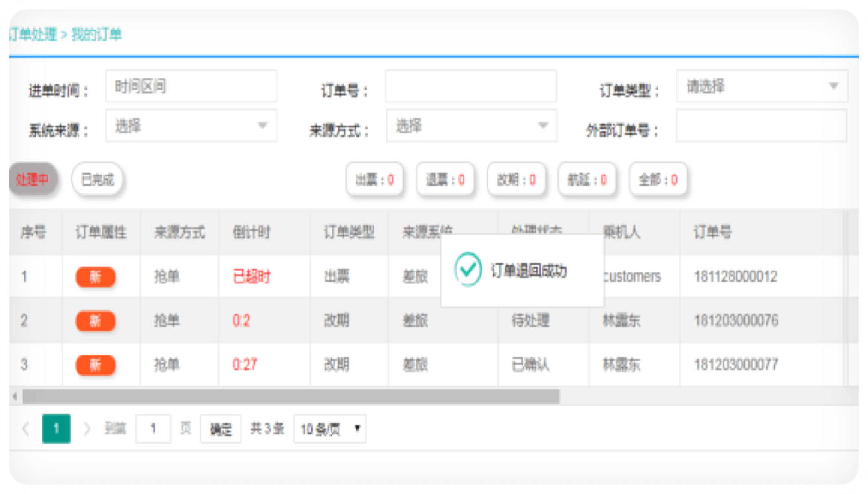Switch to the 处理中 tab
868x494 pixels.
tap(32, 179)
